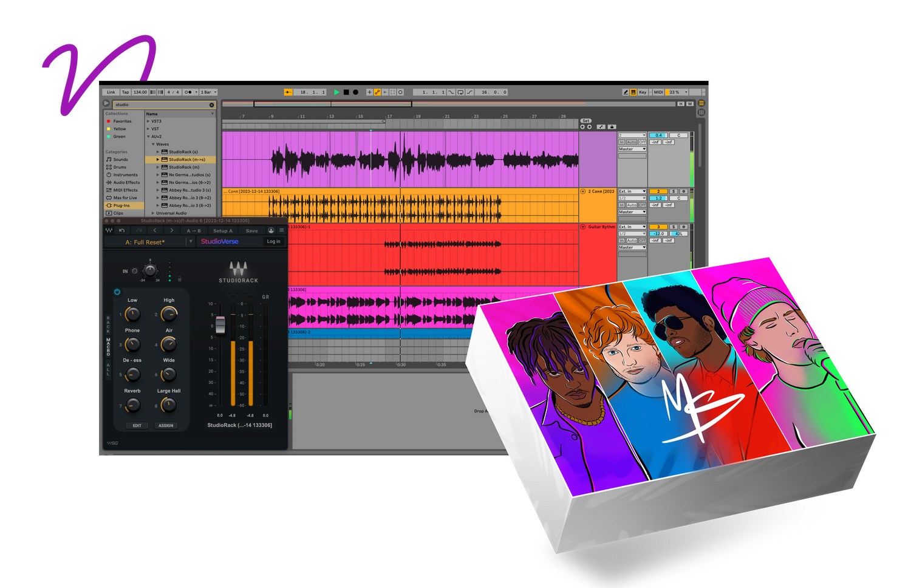Select Audio Effects category in browser
The image size is (911, 588).
pyautogui.click(x=126, y=182)
